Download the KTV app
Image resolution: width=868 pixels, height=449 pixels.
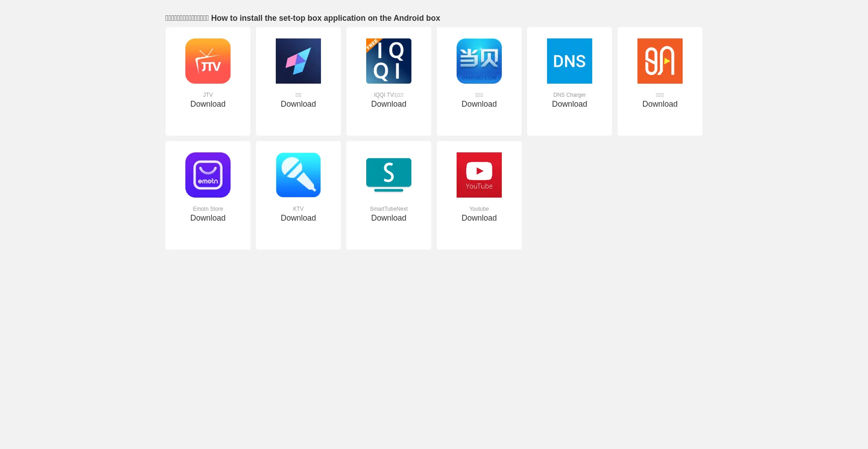(298, 218)
